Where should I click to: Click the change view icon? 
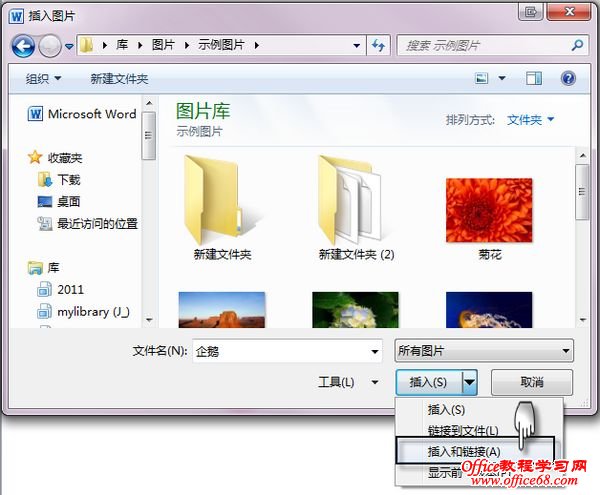pyautogui.click(x=481, y=78)
